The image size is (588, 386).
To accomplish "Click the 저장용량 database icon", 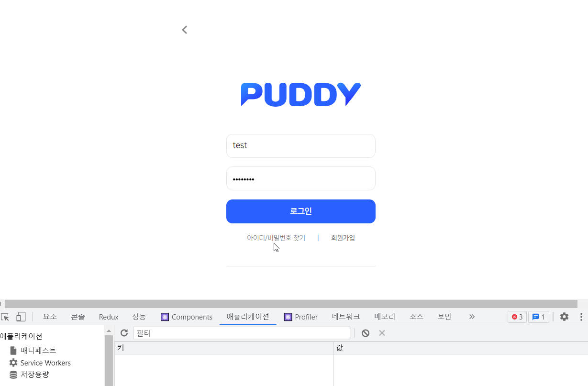I will click(x=13, y=375).
